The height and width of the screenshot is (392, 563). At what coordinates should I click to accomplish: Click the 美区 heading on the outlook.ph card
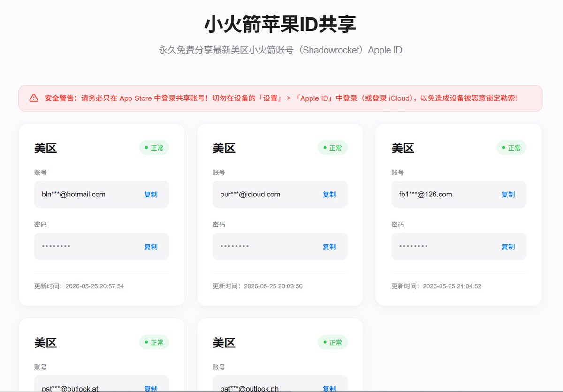[x=224, y=343]
